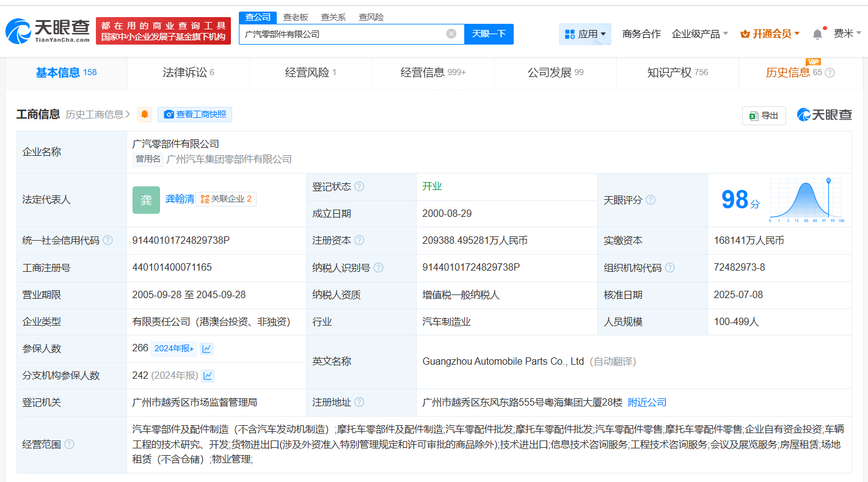Click help icon next to 统一社会信用代码
868x482 pixels.
pyautogui.click(x=108, y=241)
